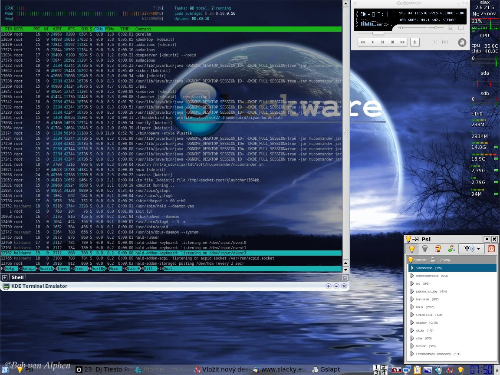Click the play button in the media player
The height and width of the screenshot is (375, 500).
click(373, 42)
